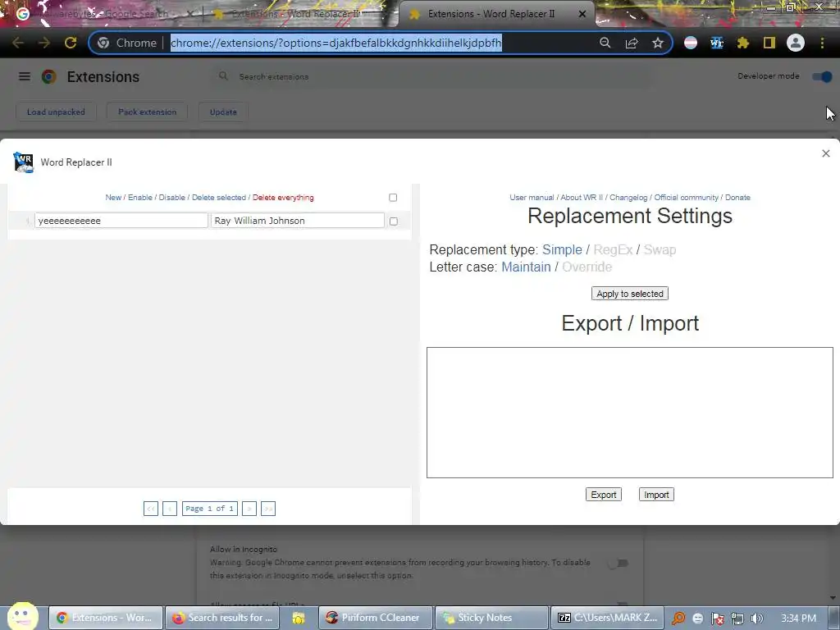Image resolution: width=840 pixels, height=630 pixels.
Task: Open Firefox Search results taskbar item
Action: [224, 618]
